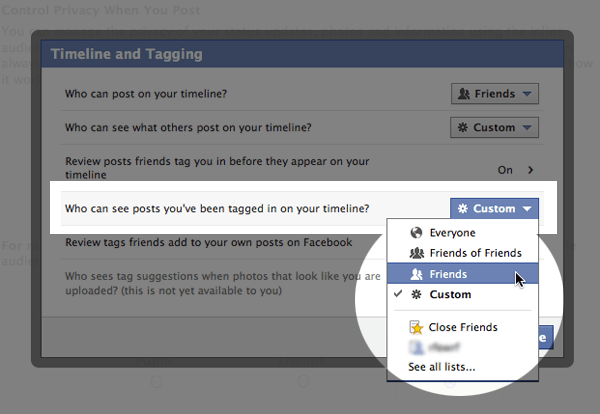Viewport: 600px width, 414px height.
Task: Click gear icon on tagged posts Custom button
Action: click(463, 209)
